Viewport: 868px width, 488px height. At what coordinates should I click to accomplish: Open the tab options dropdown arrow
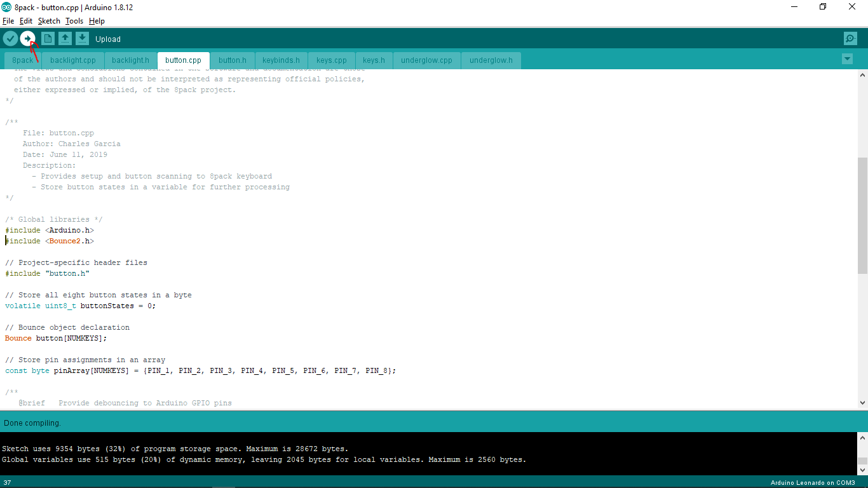coord(846,59)
